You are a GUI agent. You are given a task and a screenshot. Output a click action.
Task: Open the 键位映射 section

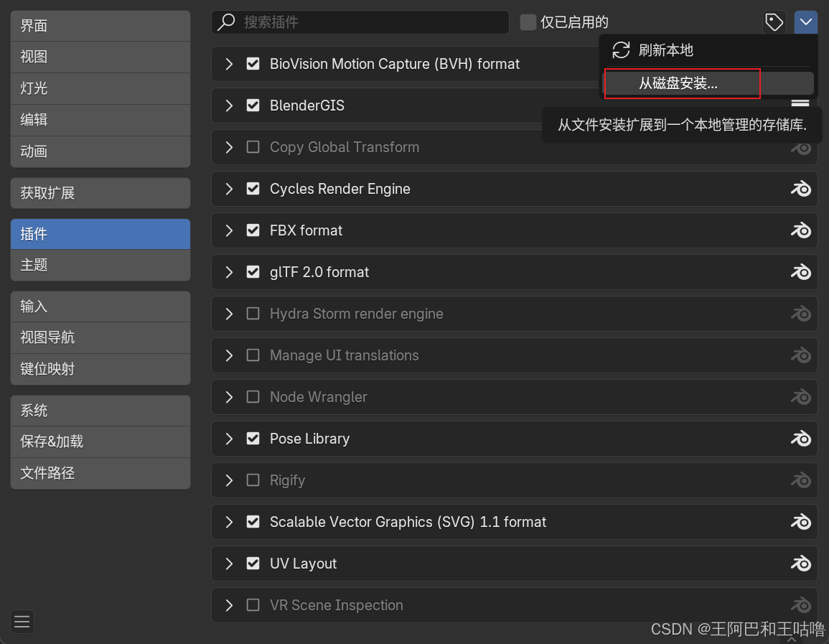pos(100,369)
